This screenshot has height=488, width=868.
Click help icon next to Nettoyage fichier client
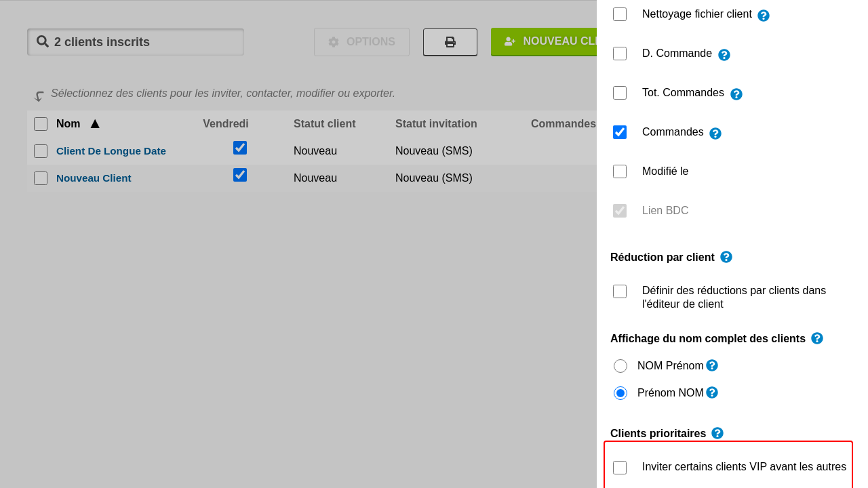764,16
